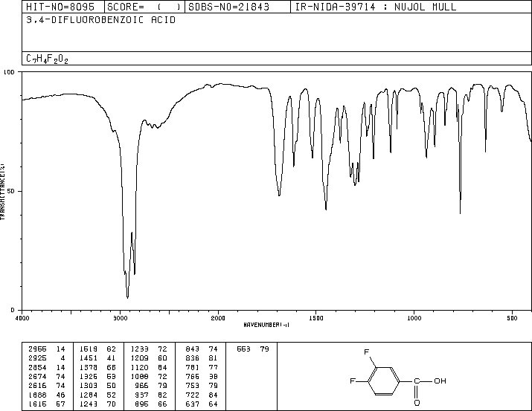
Task: Click the C7H4F2O2 molecular formula
Action: [47, 59]
